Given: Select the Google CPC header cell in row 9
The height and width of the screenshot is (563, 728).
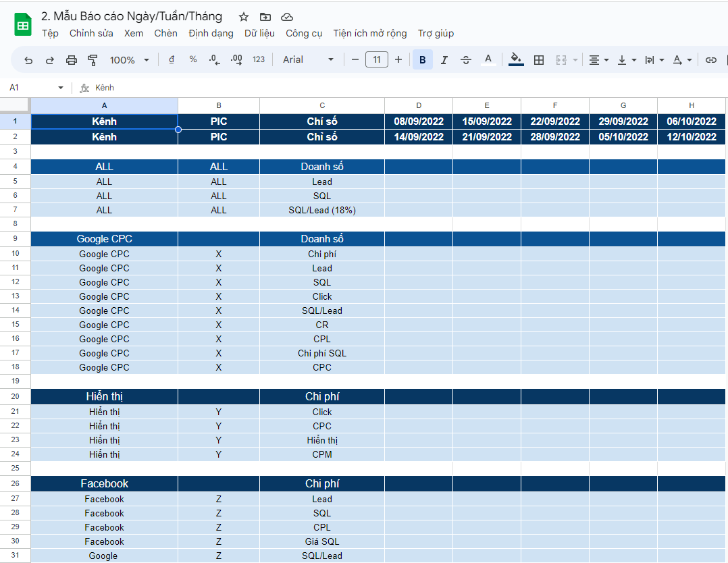Looking at the screenshot, I should [104, 238].
